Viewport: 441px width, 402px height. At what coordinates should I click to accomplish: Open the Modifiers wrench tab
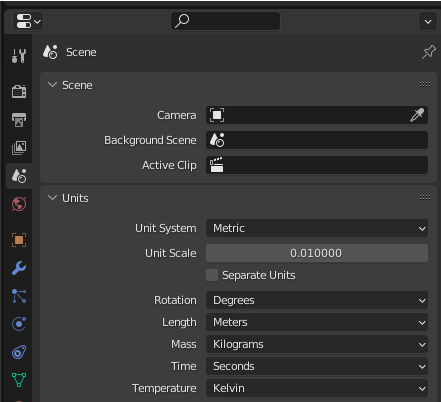point(19,268)
